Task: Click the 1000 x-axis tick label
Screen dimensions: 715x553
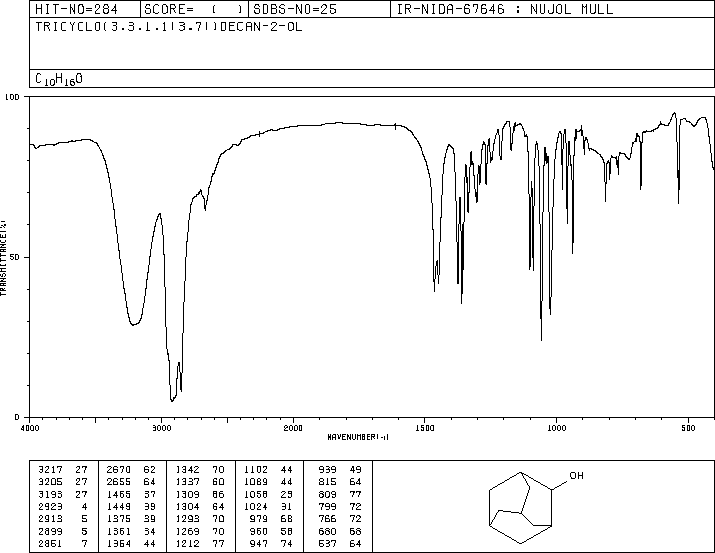Action: pos(557,428)
